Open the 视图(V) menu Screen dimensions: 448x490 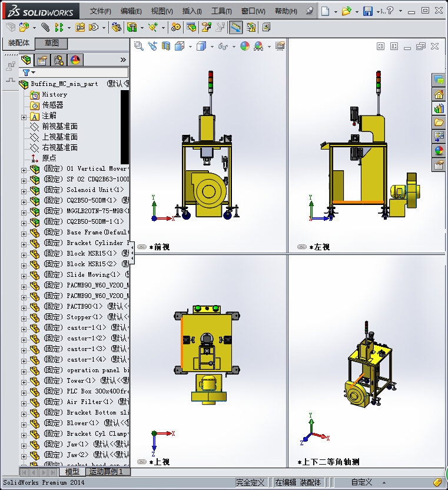coord(162,11)
